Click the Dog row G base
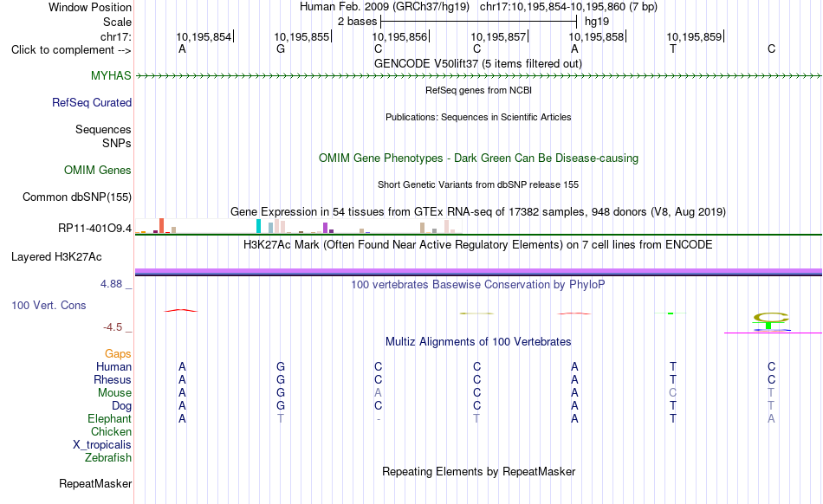The width and height of the screenshot is (823, 504). pos(281,406)
